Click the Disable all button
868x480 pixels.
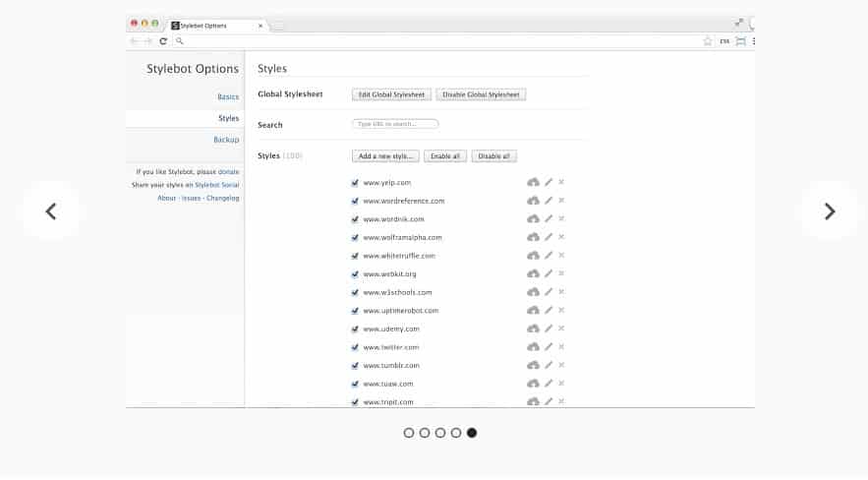(493, 156)
